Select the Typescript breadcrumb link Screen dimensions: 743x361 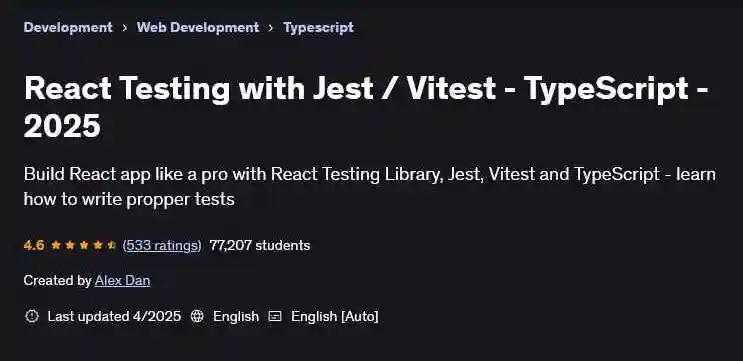[318, 27]
